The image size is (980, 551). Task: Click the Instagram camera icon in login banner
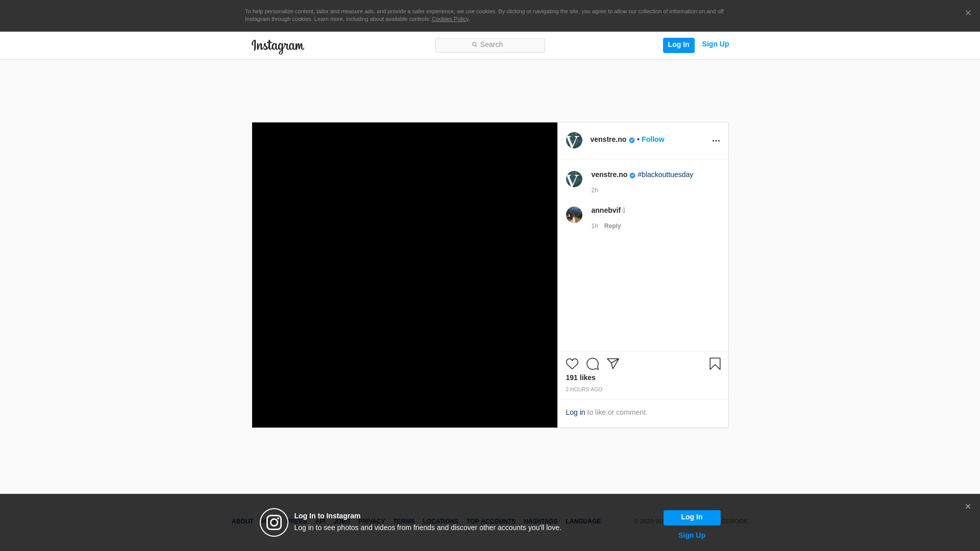pyautogui.click(x=274, y=522)
